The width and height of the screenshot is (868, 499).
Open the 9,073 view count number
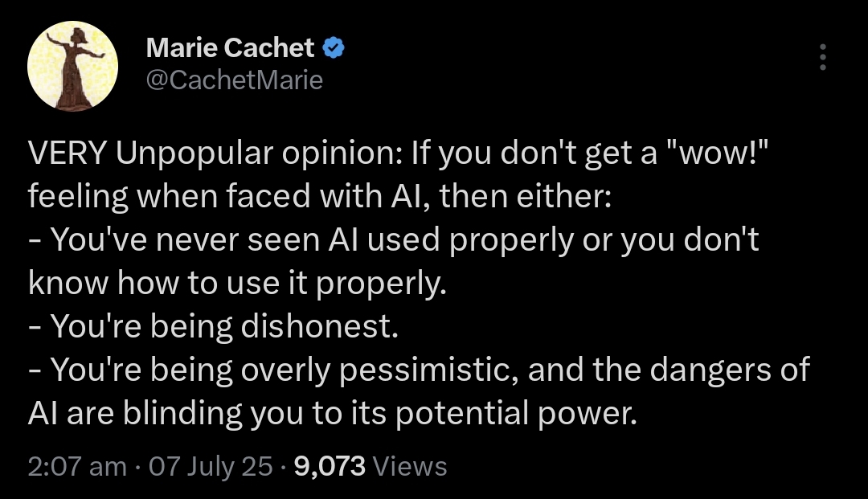click(x=330, y=466)
